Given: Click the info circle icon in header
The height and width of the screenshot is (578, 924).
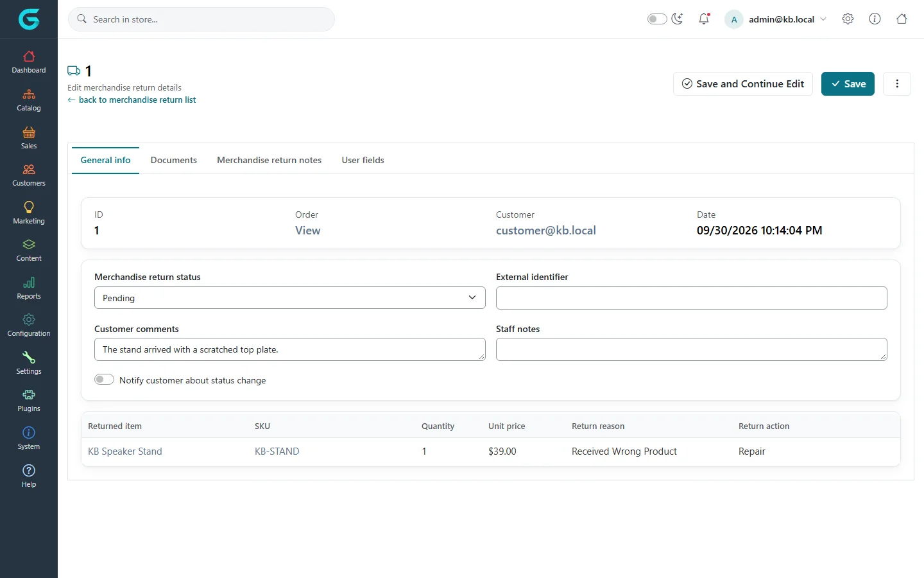Looking at the screenshot, I should point(875,19).
